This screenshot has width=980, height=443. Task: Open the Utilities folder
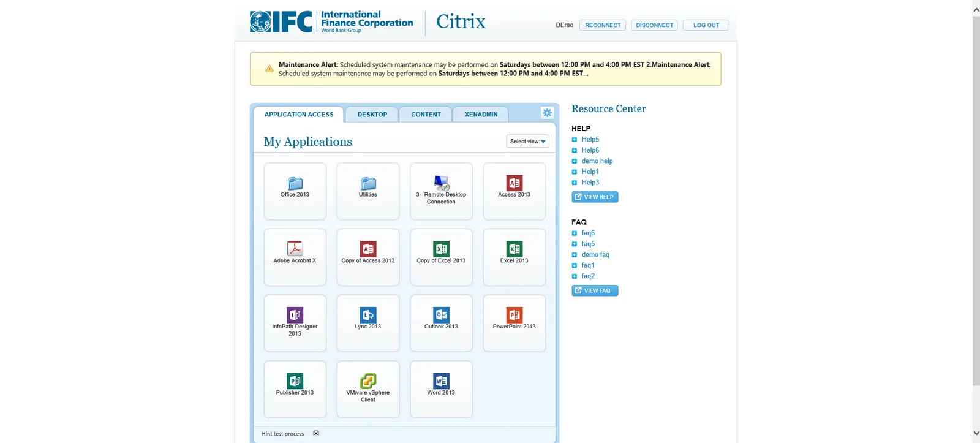click(x=368, y=191)
